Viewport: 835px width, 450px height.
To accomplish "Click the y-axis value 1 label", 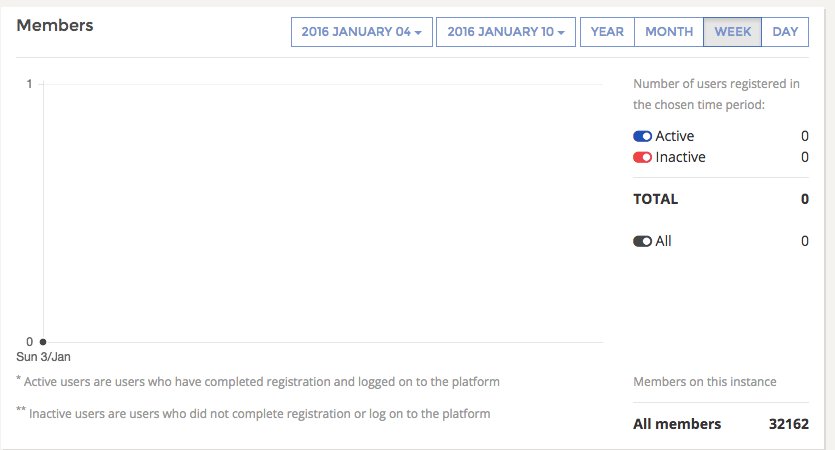I will (30, 84).
